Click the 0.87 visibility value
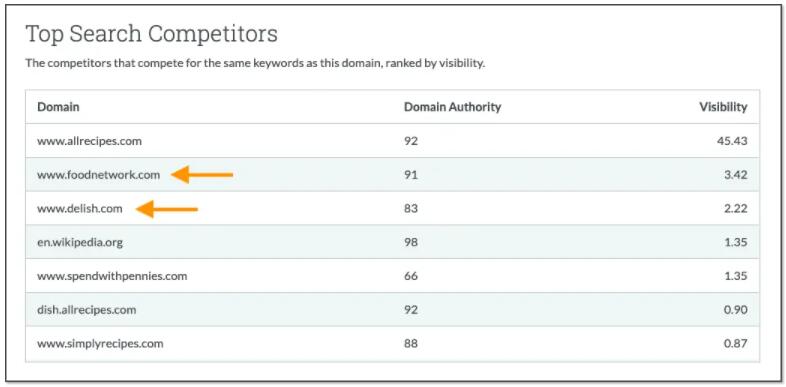 click(x=735, y=344)
